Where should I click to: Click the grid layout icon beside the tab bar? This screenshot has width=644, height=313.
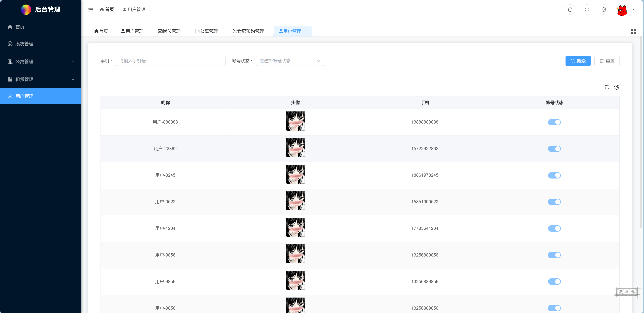(634, 31)
